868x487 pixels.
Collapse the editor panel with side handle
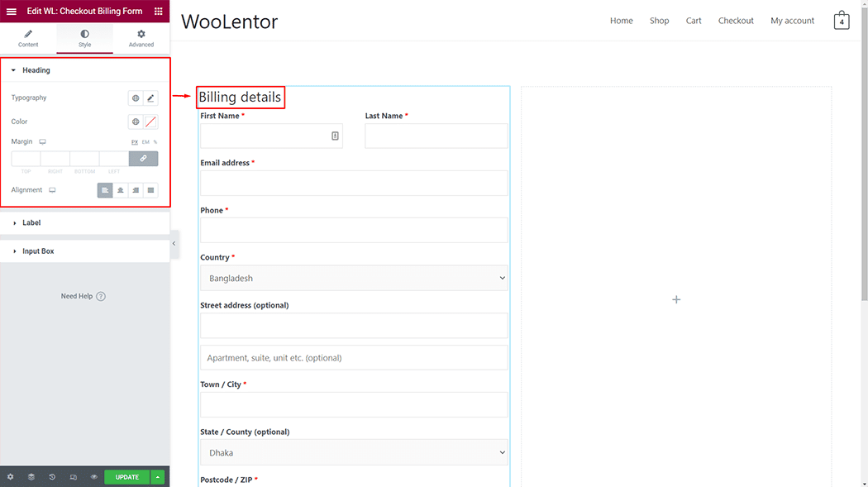click(x=174, y=243)
